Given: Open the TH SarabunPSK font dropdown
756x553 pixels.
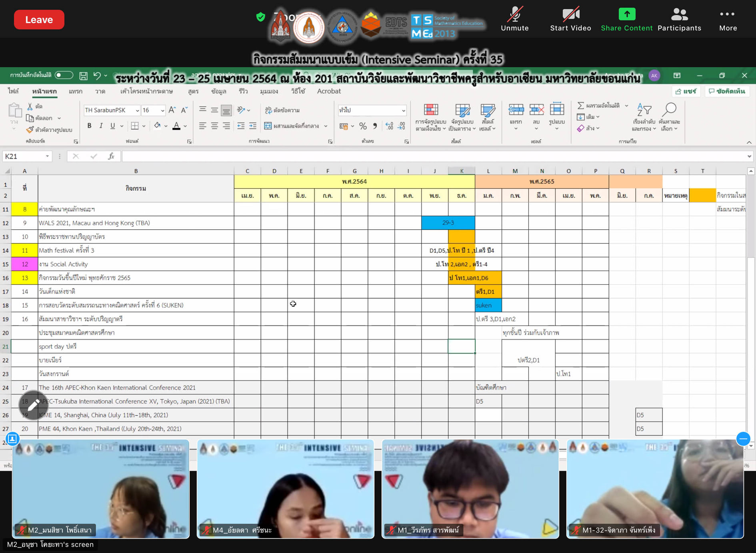Looking at the screenshot, I should coord(137,110).
